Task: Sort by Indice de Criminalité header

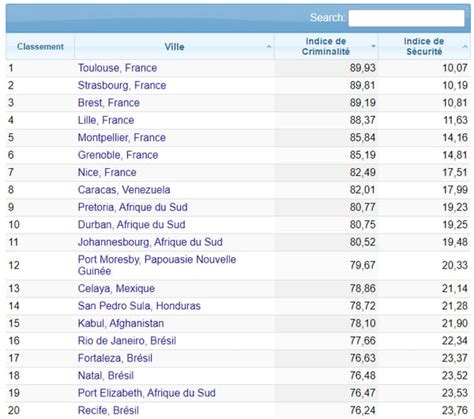Action: pos(326,47)
